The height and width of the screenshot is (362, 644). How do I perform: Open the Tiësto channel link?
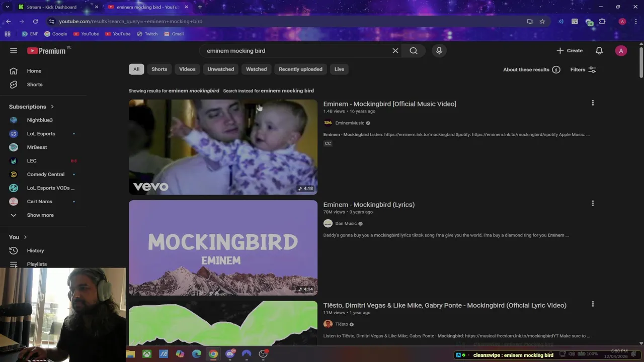pos(342,324)
